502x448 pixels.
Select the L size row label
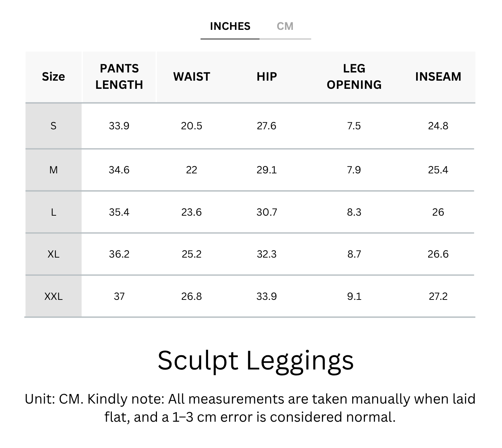coord(53,212)
